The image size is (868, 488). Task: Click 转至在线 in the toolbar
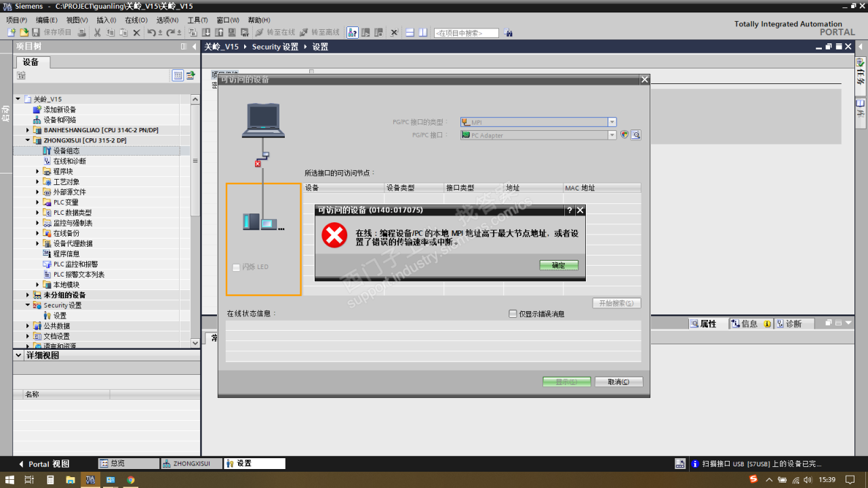(275, 33)
